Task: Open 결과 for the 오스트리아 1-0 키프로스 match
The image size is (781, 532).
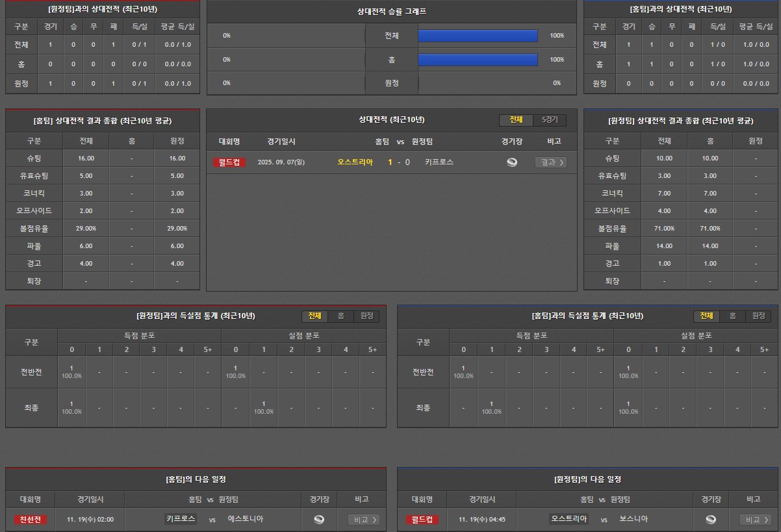Action: point(551,162)
